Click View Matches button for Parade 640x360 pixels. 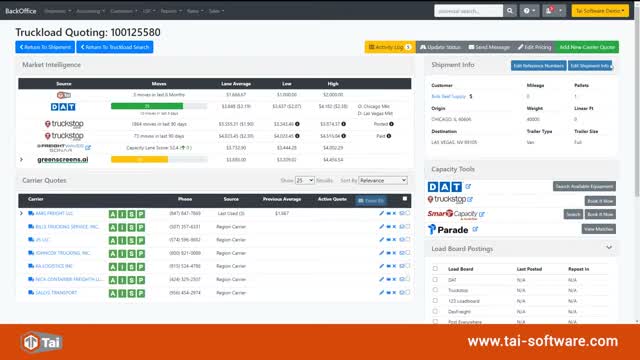tap(598, 229)
